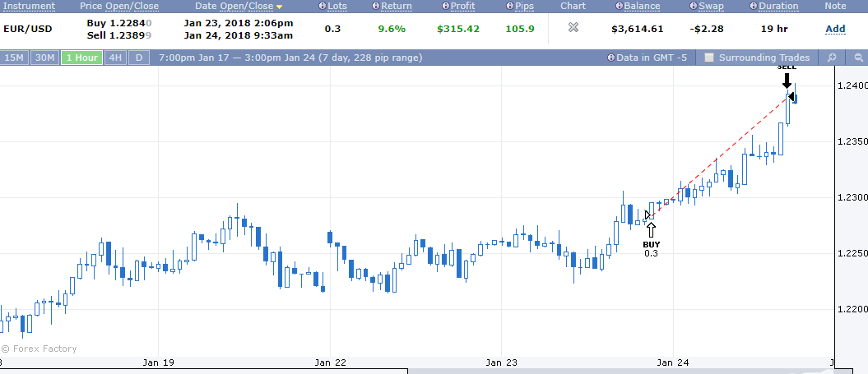Select the 4H timeframe tab
868x374 pixels.
[x=115, y=58]
